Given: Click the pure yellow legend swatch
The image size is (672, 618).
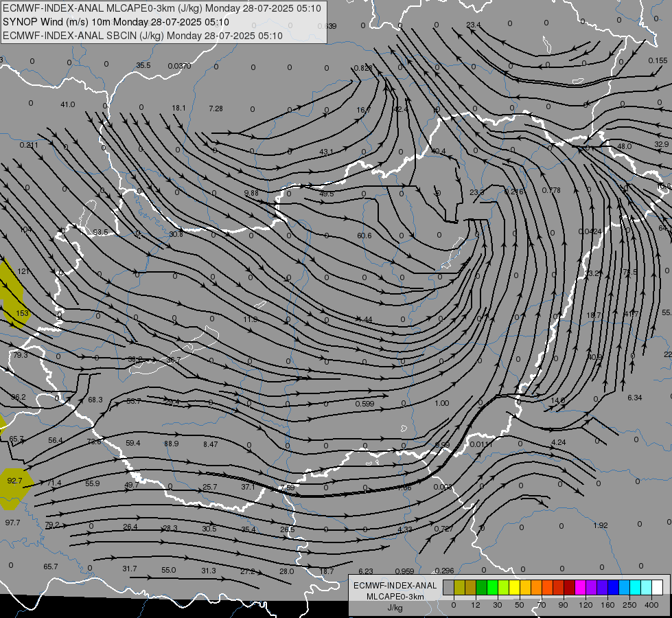Looking at the screenshot, I should click(x=515, y=587).
